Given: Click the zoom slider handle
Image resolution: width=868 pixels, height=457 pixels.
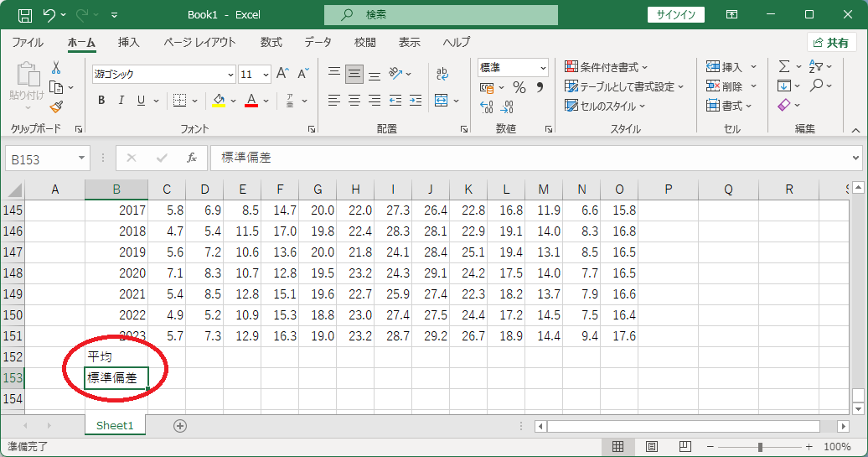Looking at the screenshot, I should click(x=760, y=446).
